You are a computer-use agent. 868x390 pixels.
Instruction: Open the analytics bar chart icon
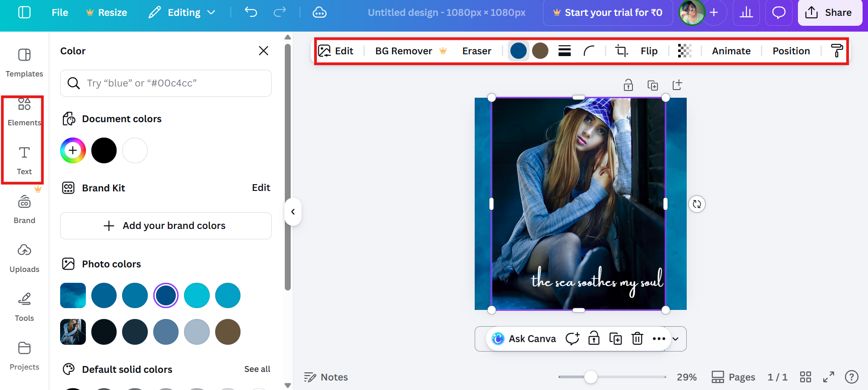746,12
